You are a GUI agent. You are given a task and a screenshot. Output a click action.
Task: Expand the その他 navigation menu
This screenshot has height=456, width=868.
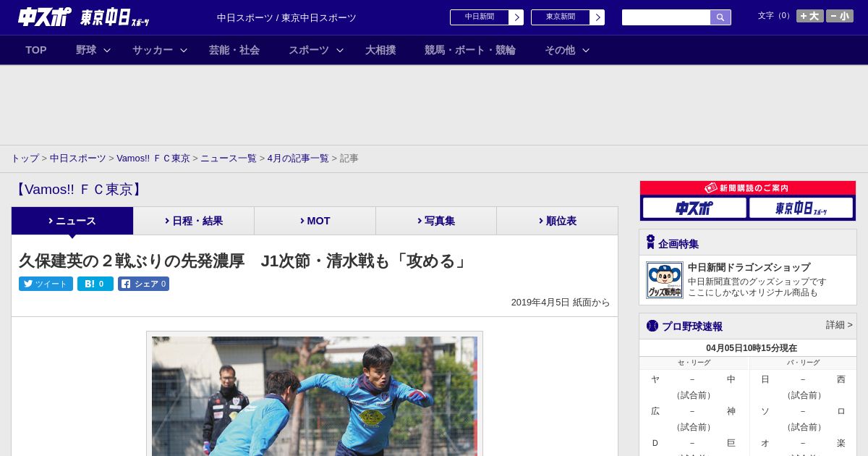pos(567,50)
